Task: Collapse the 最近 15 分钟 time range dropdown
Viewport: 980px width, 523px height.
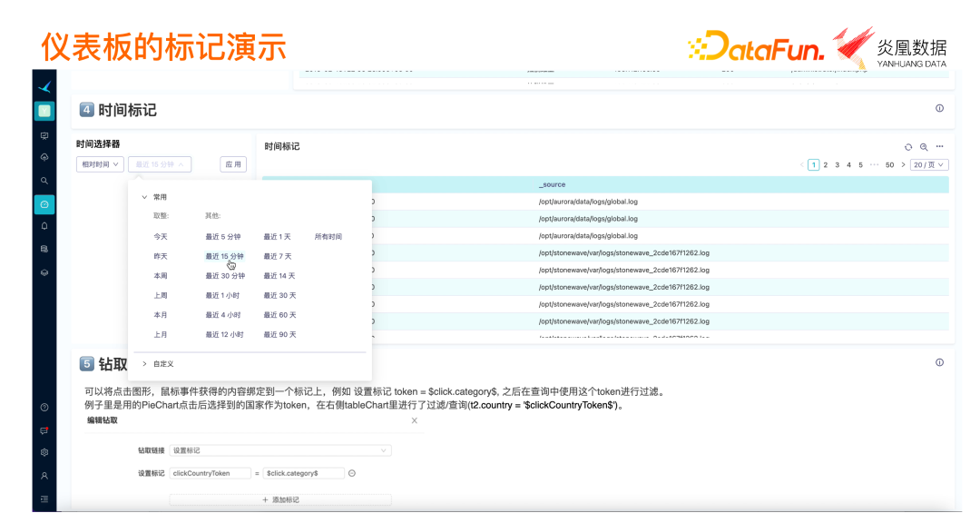Action: point(160,164)
